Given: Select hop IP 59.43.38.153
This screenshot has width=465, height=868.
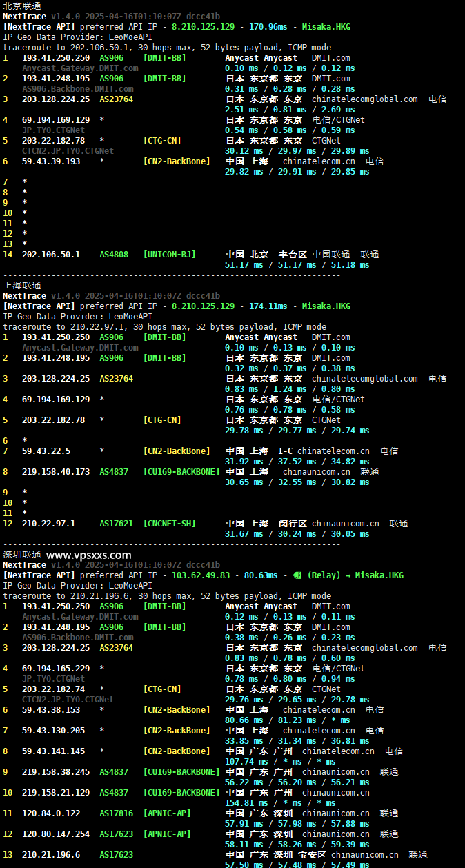Looking at the screenshot, I should tap(51, 710).
